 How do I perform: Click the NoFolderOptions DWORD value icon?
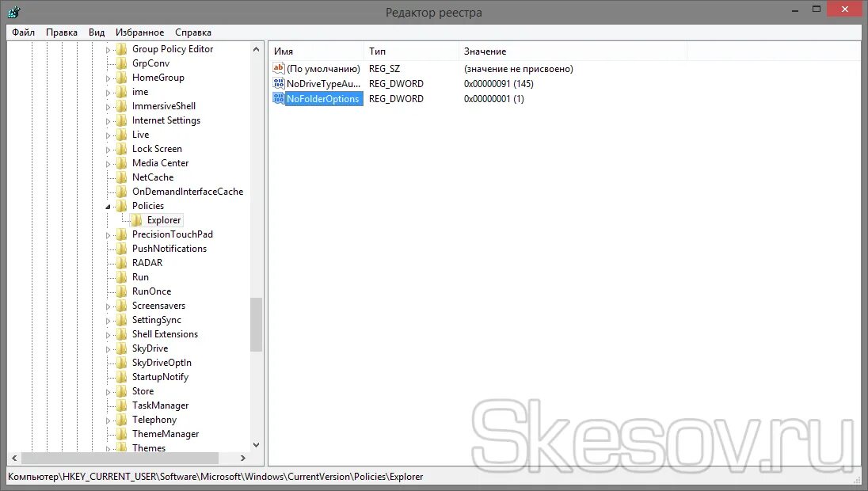click(x=279, y=98)
